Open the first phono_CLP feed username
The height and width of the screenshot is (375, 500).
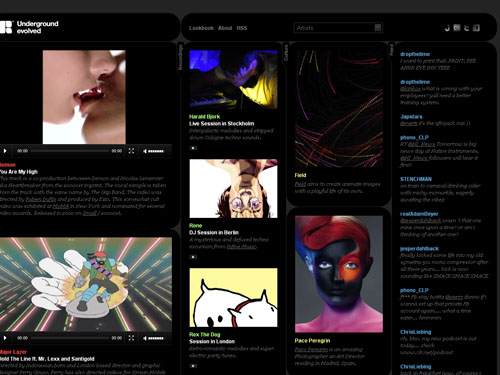point(414,137)
